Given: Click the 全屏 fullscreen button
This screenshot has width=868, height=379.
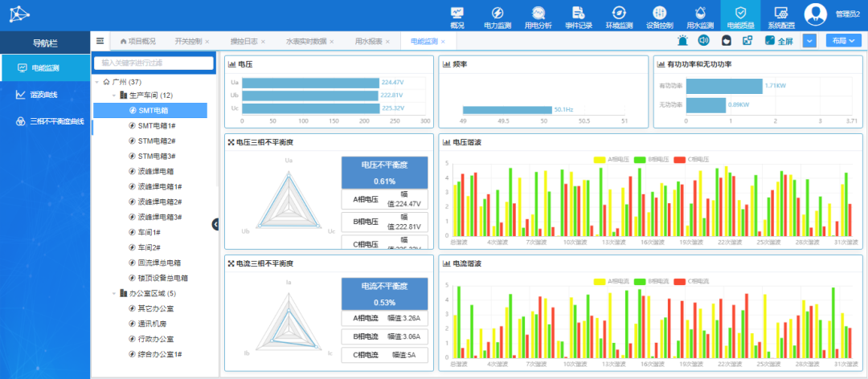Looking at the screenshot, I should pyautogui.click(x=779, y=41).
